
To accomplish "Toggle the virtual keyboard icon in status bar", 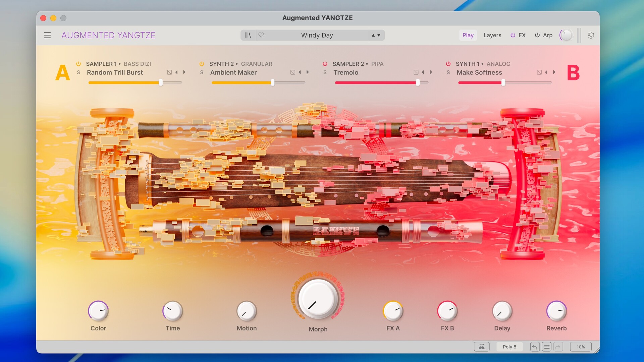I will click(x=482, y=347).
